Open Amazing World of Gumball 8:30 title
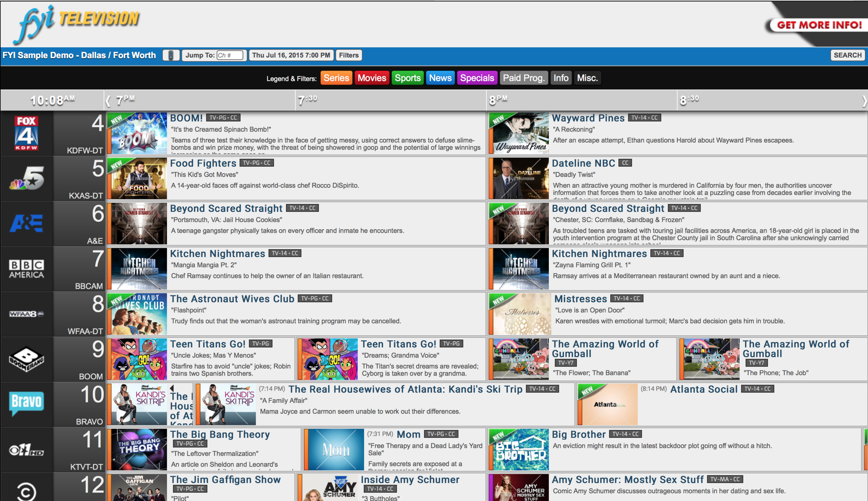This screenshot has width=868, height=501. pos(796,349)
